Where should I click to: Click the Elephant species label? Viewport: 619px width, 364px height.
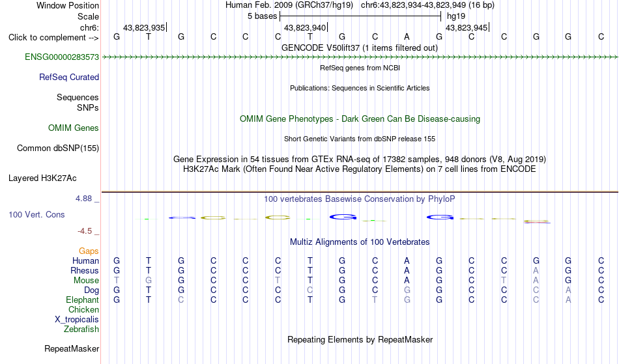(82, 300)
